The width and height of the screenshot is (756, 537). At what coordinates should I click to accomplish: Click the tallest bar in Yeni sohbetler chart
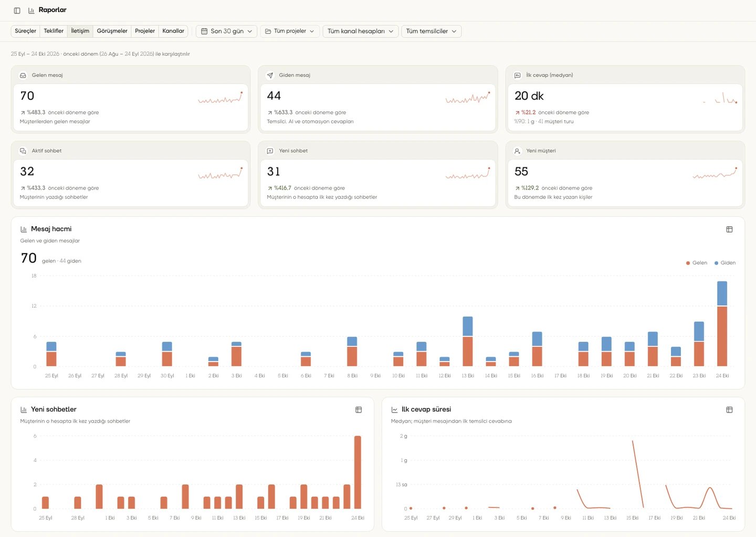point(358,472)
